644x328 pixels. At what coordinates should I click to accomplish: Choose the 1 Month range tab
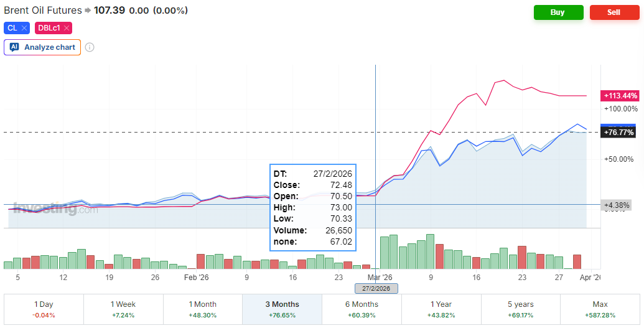[x=203, y=309]
